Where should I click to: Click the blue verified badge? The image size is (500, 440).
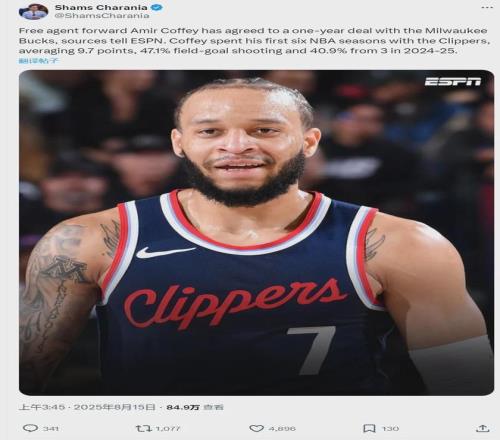pos(157,7)
